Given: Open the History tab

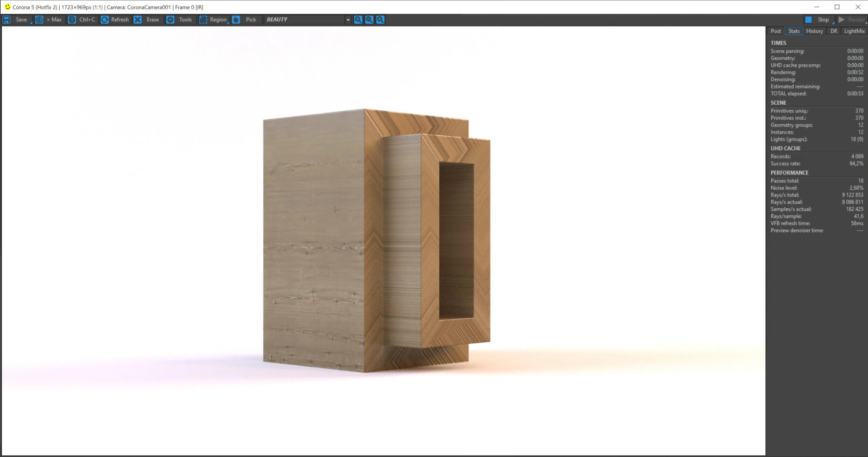Looking at the screenshot, I should (x=814, y=31).
